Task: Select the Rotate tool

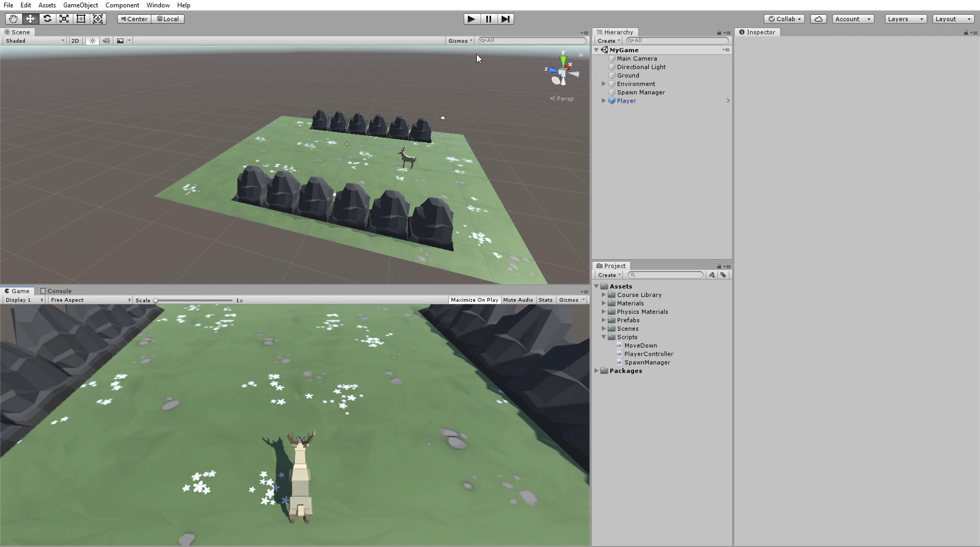Action: pos(47,19)
